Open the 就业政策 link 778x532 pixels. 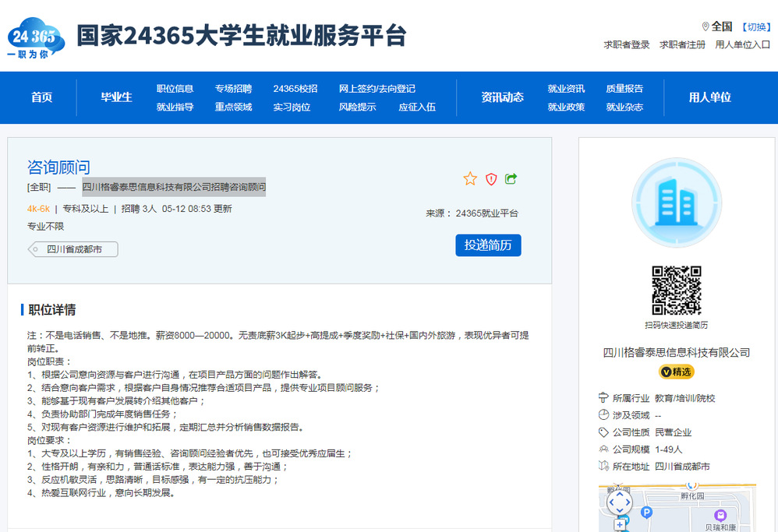[566, 107]
